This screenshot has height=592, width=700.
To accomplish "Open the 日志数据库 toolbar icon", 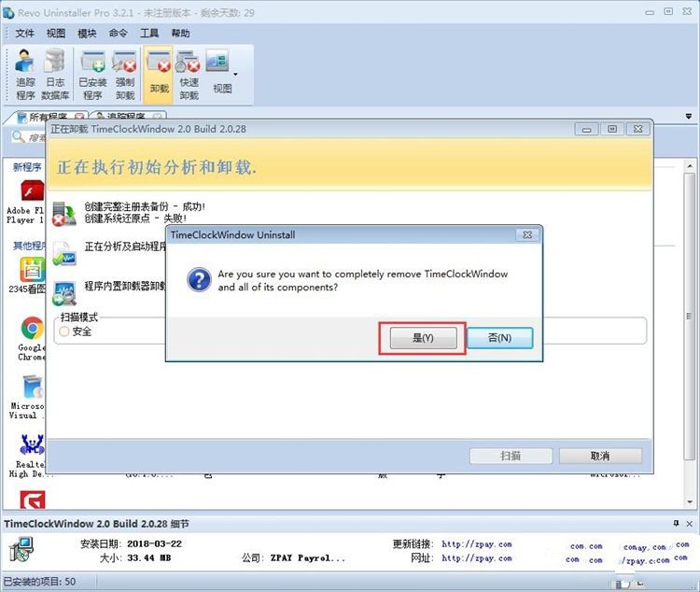I will click(55, 75).
